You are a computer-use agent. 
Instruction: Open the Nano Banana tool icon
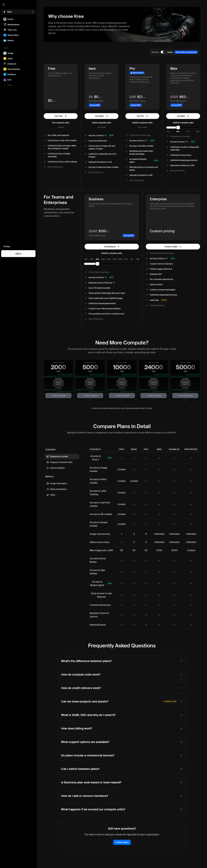pyautogui.click(x=5, y=69)
